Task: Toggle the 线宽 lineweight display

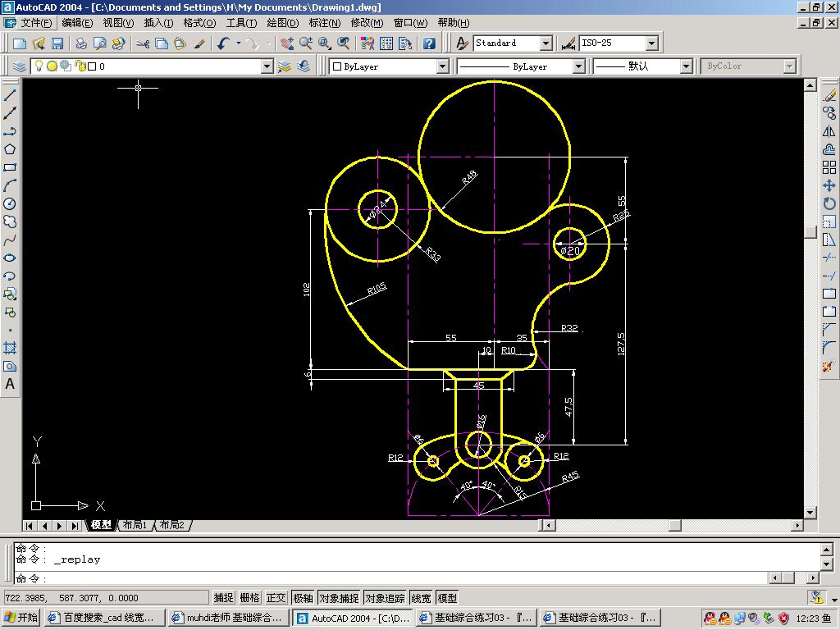Action: (421, 598)
